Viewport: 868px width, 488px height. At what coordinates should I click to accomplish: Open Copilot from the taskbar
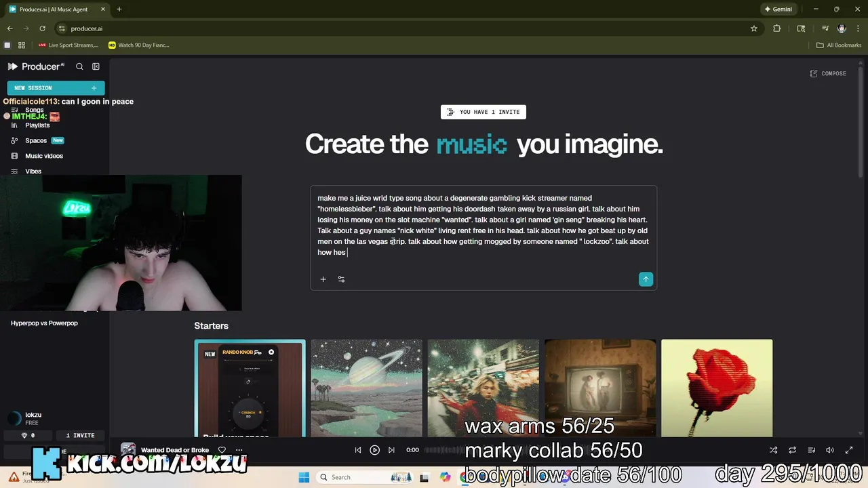pos(445,477)
